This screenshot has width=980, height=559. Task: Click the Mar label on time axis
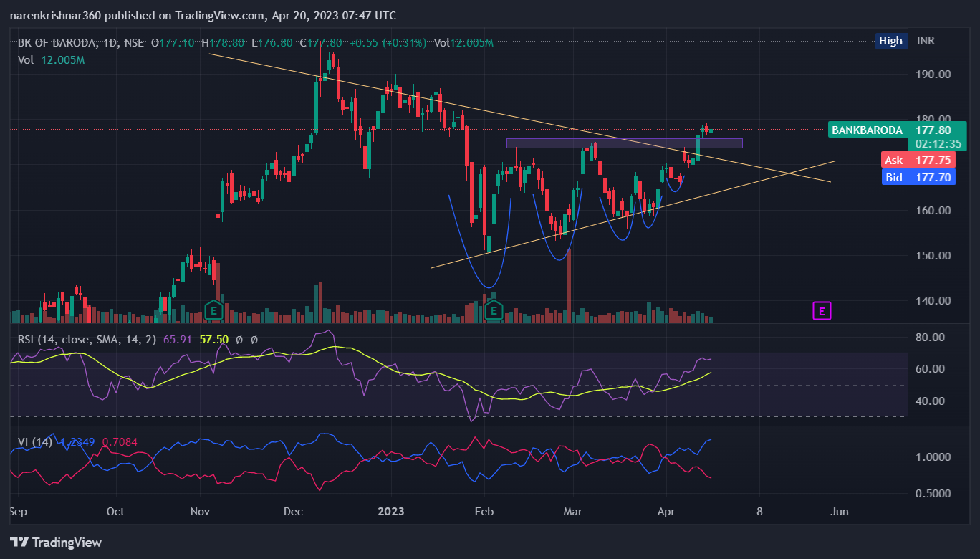(x=574, y=511)
